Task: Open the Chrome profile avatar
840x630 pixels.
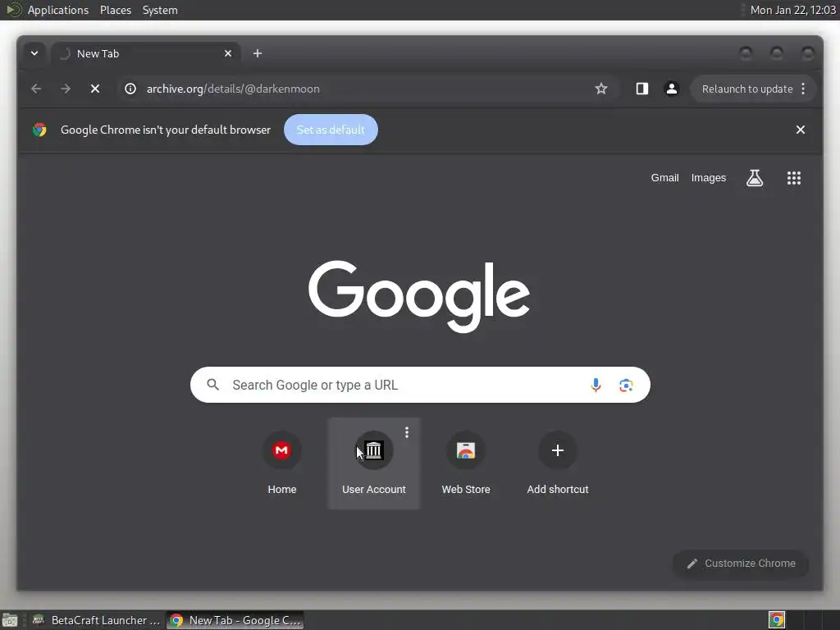Action: (x=671, y=89)
